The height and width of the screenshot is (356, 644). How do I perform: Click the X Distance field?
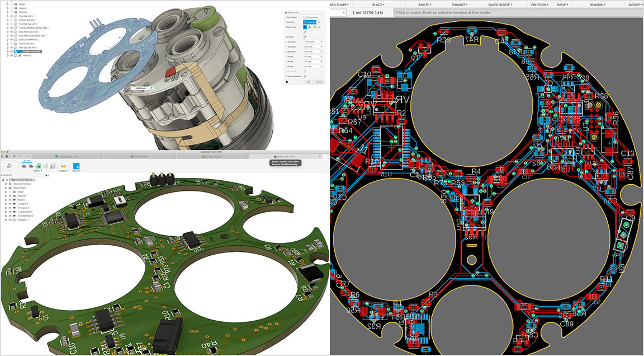coord(313,42)
